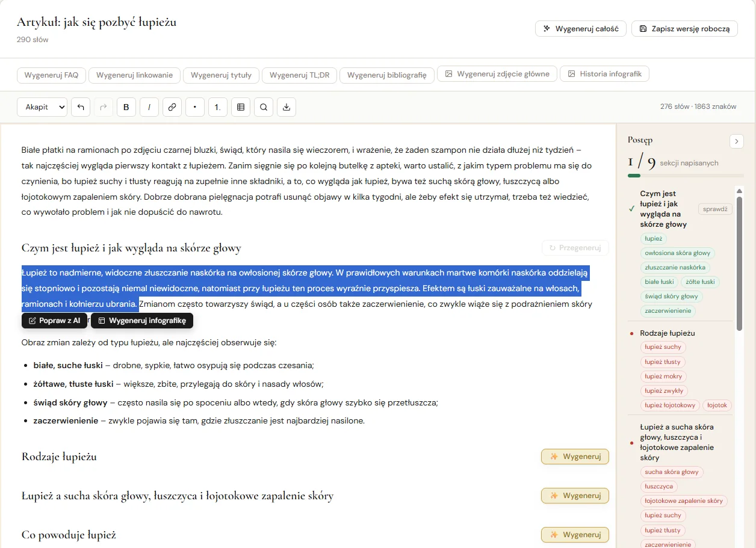Click the 'łupież mokry' keyword tag
Viewport: 756px width, 548px height.
point(663,377)
